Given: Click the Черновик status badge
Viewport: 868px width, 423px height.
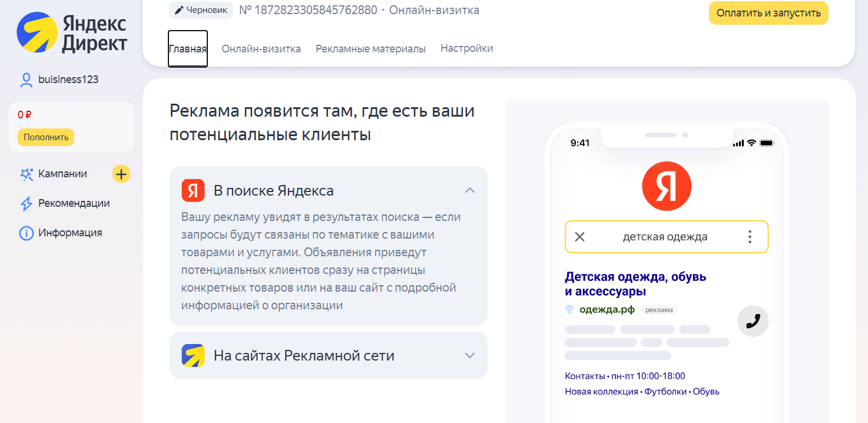Looking at the screenshot, I should [x=201, y=10].
